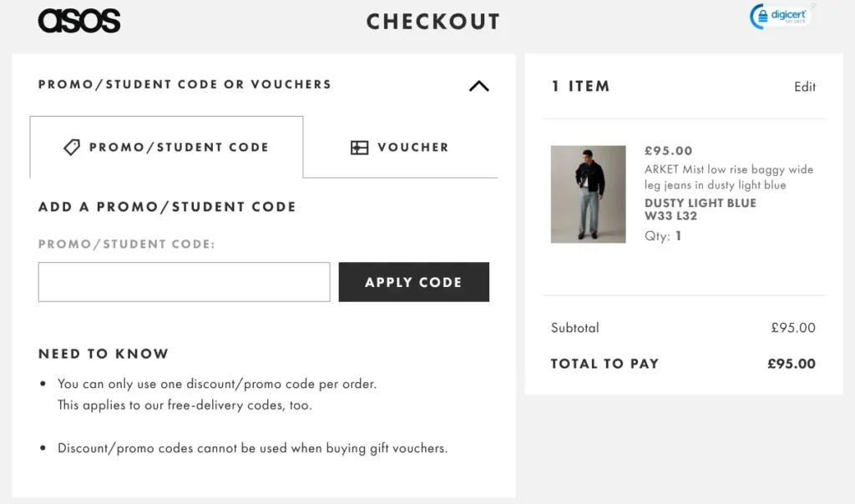
Task: Click the ARKET Mist jeans product name
Action: point(727,177)
